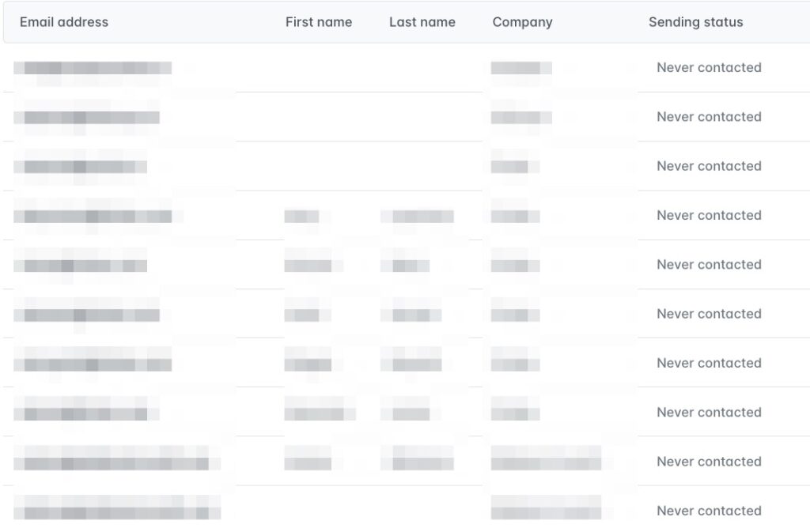Image resolution: width=810 pixels, height=532 pixels.
Task: Sort the table by First name
Action: pos(319,22)
